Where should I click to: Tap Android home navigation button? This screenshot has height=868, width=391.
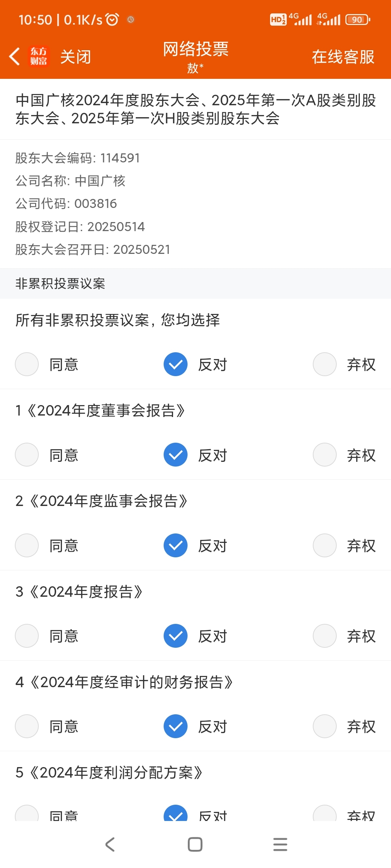[195, 844]
